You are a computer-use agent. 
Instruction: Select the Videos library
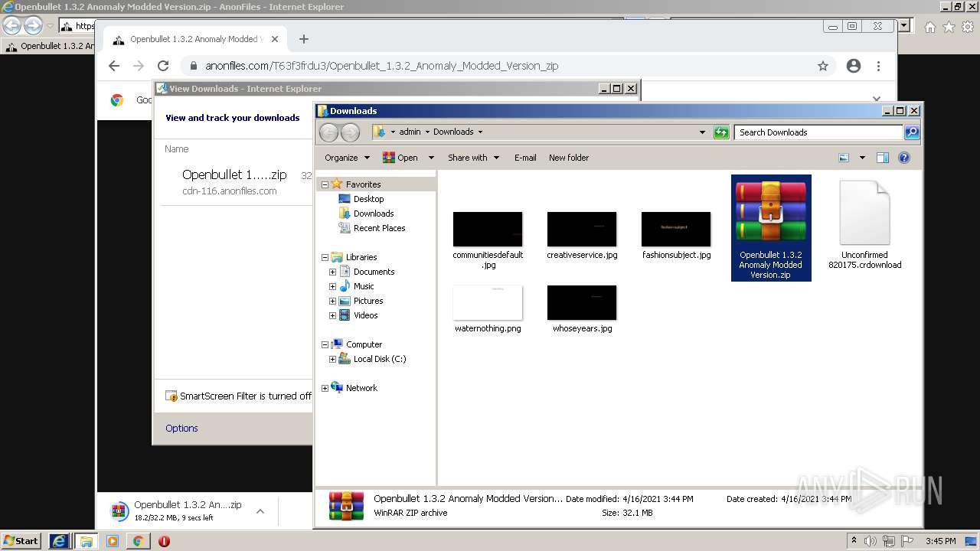(x=365, y=315)
